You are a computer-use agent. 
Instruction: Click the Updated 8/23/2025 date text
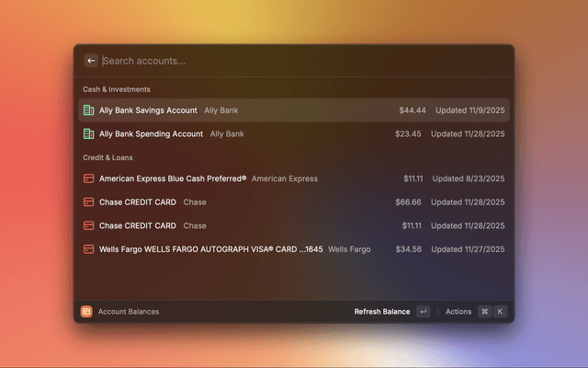coord(469,178)
